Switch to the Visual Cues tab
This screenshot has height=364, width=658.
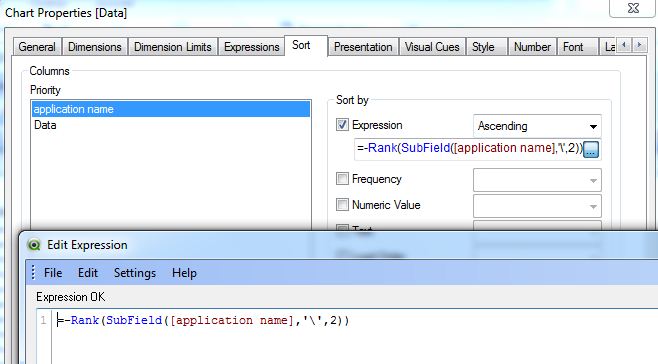tap(432, 47)
